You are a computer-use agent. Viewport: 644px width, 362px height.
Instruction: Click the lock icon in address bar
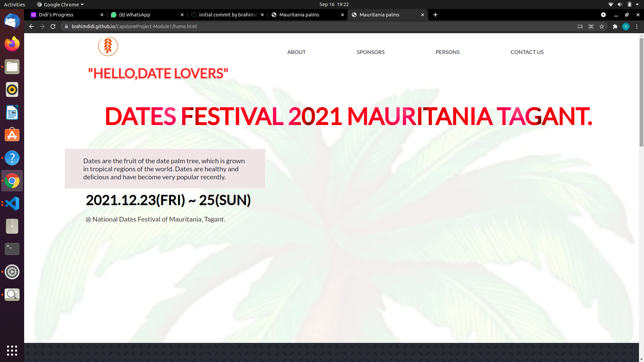click(x=66, y=26)
